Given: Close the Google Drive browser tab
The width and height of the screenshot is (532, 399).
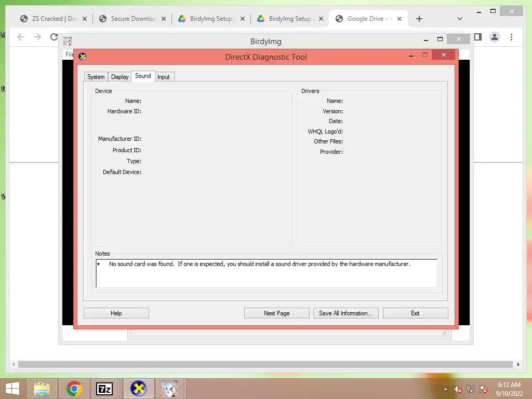Looking at the screenshot, I should [400, 19].
